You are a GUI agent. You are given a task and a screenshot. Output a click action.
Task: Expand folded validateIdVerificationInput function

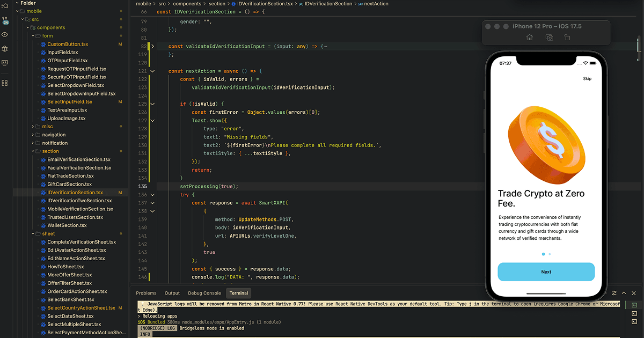[x=152, y=47]
